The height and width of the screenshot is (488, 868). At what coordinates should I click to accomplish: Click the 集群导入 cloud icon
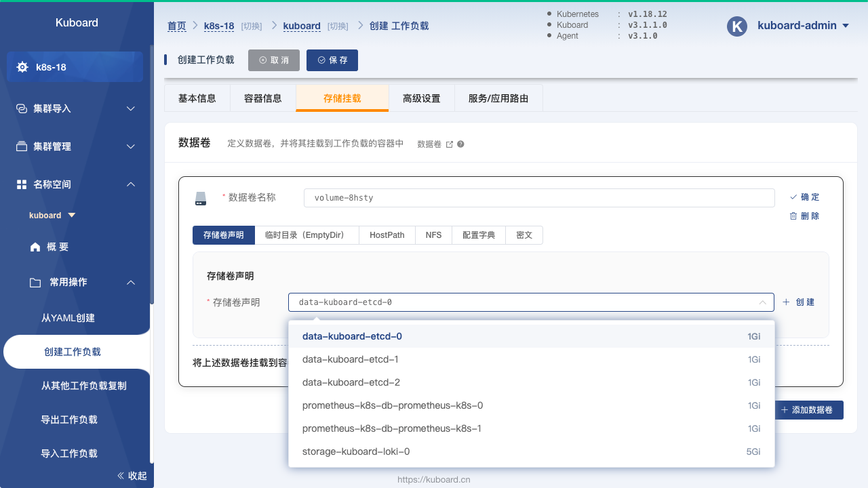point(22,108)
